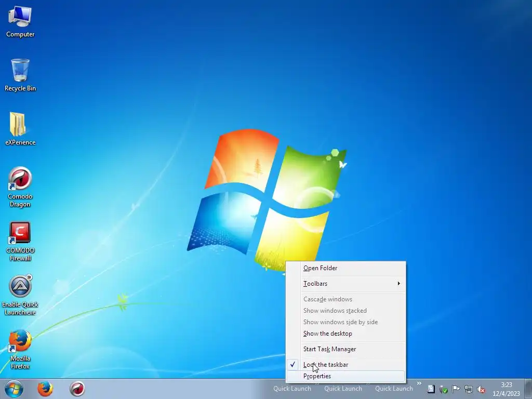The height and width of the screenshot is (399, 532).
Task: Select Enable Quick Launch.exe on the desktop
Action: 20,295
